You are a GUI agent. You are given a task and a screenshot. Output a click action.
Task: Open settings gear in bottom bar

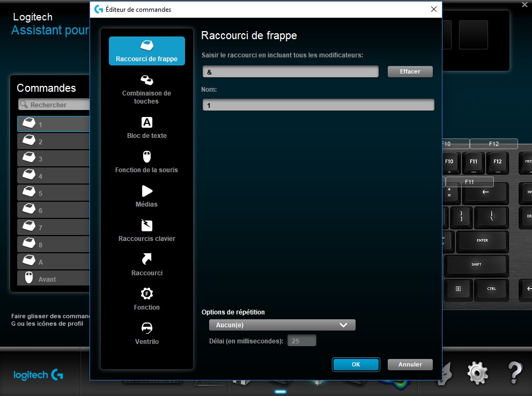coord(477,373)
